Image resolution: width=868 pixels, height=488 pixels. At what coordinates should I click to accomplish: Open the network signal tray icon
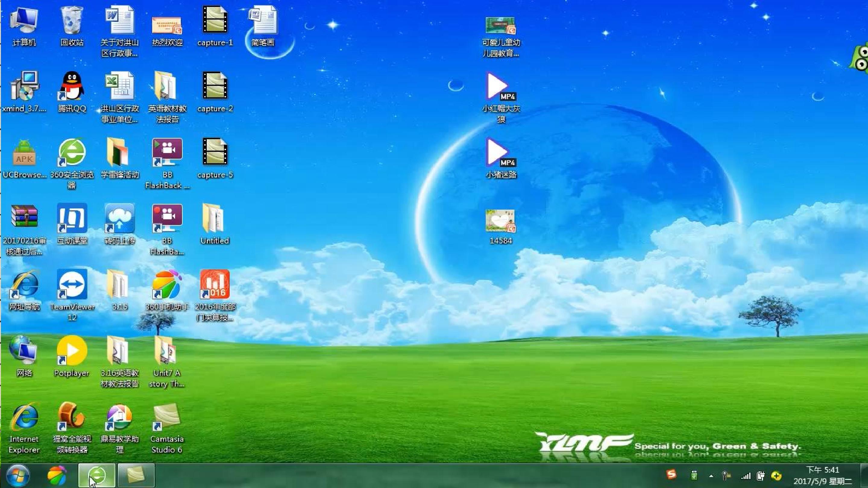tap(746, 476)
